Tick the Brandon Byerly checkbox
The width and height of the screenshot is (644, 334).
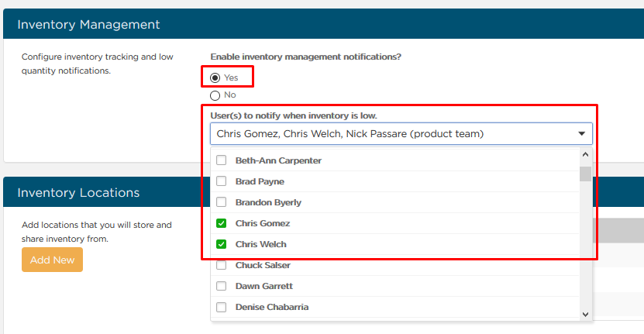[x=222, y=202]
